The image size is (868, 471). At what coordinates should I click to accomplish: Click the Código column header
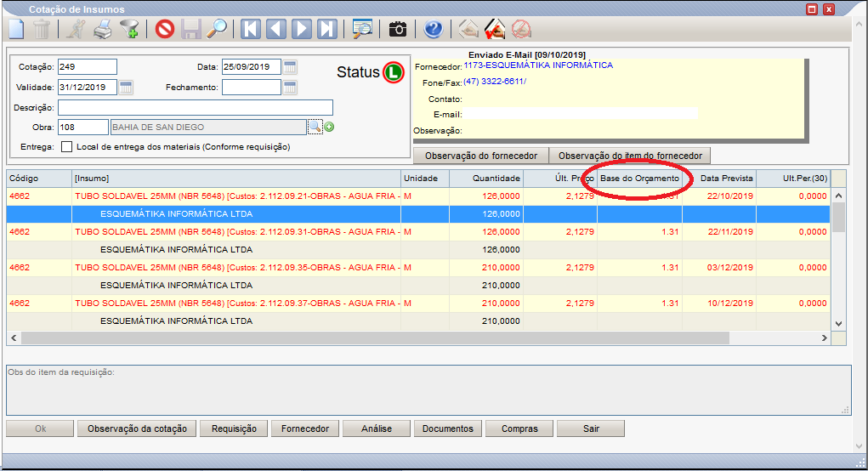(x=40, y=179)
